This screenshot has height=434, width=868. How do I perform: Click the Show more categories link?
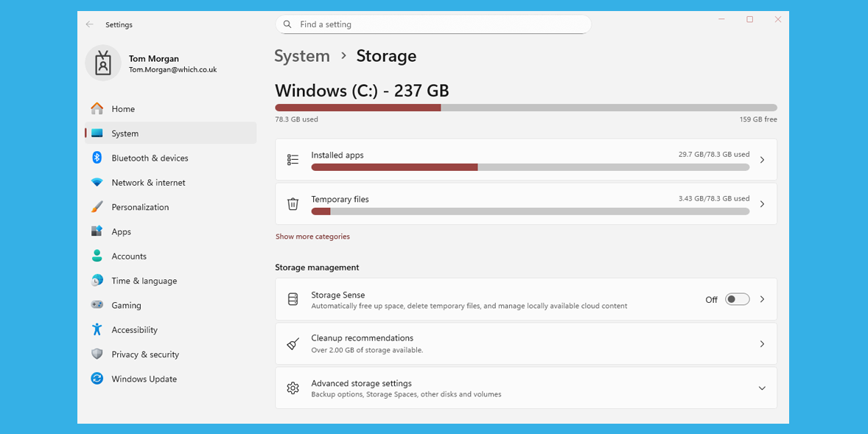[x=312, y=236]
